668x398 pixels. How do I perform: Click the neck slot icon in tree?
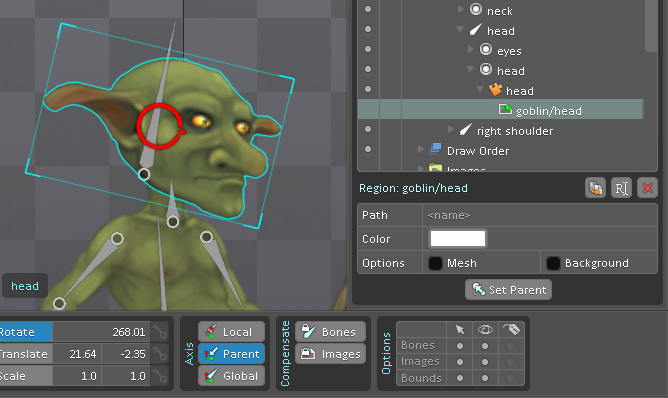[x=476, y=10]
